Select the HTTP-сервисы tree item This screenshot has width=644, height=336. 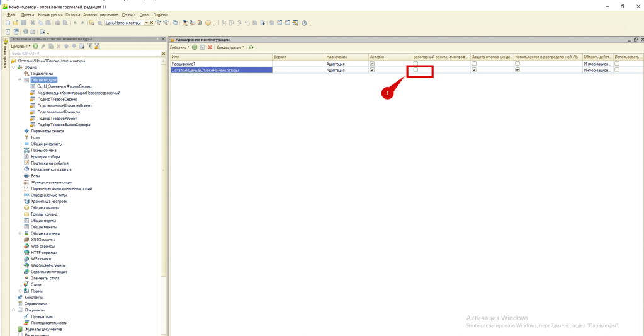click(43, 253)
